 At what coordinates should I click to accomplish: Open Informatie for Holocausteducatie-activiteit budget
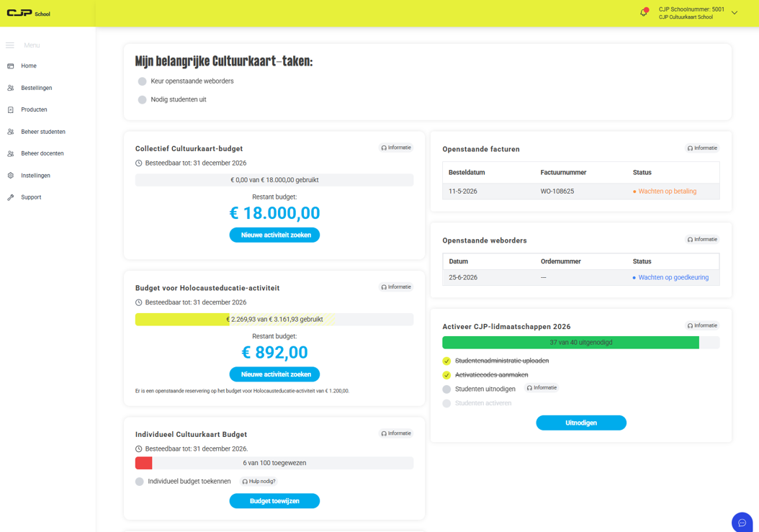(396, 287)
